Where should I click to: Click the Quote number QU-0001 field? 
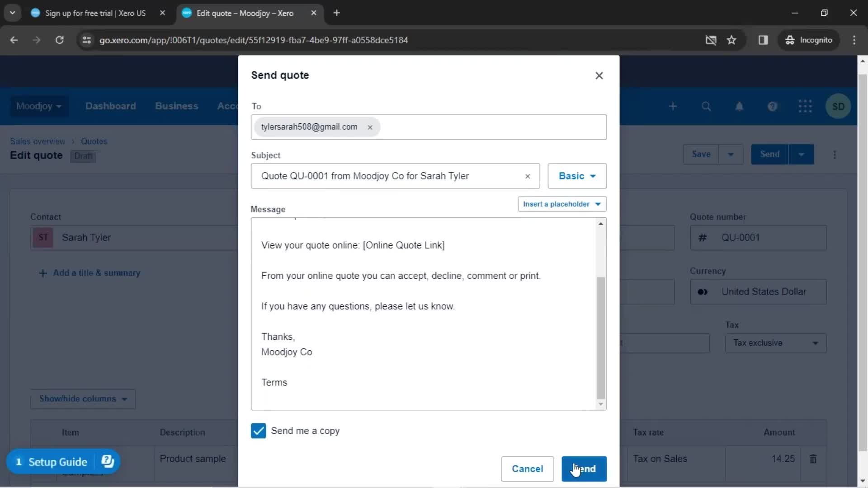(758, 238)
